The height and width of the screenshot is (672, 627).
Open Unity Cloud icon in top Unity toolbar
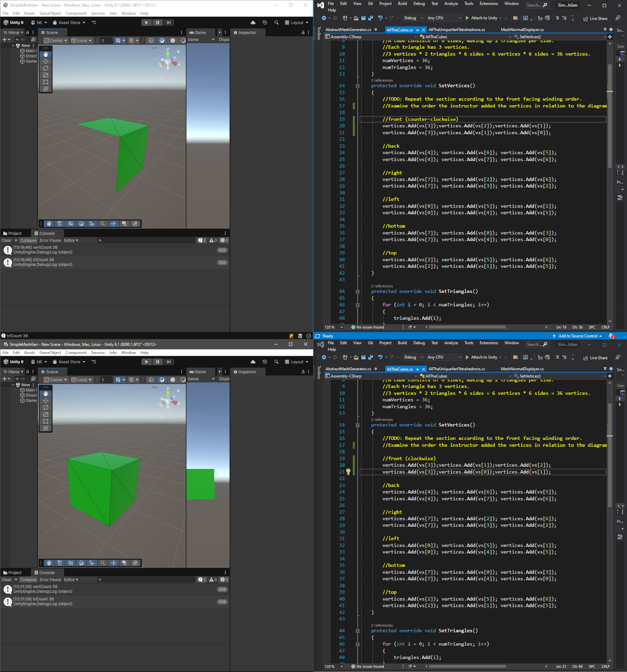point(253,22)
